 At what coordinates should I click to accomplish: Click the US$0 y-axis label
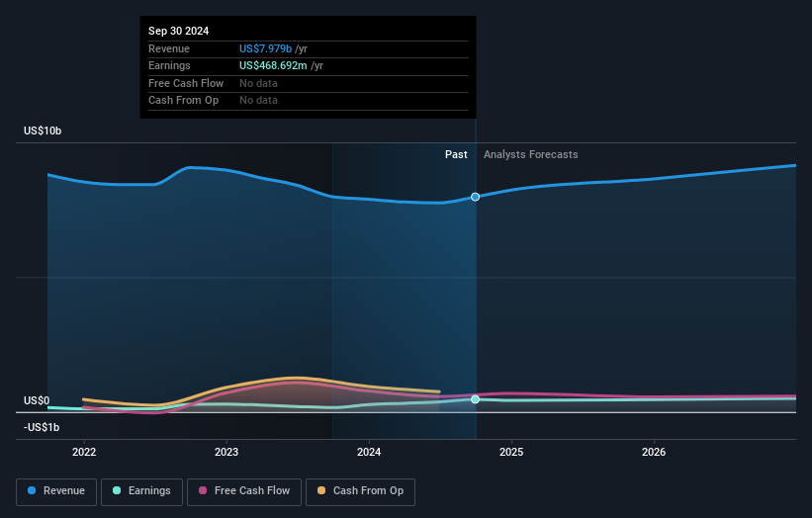tap(37, 400)
